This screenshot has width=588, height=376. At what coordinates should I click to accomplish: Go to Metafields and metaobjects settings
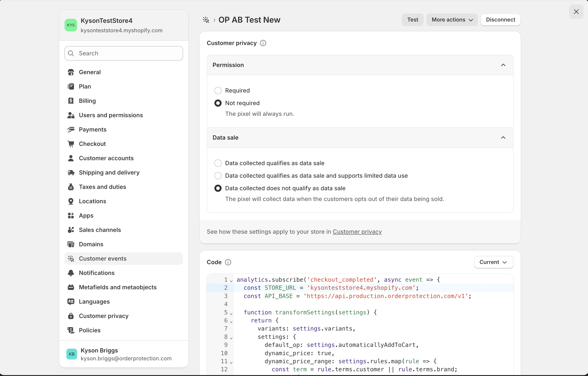pyautogui.click(x=118, y=287)
